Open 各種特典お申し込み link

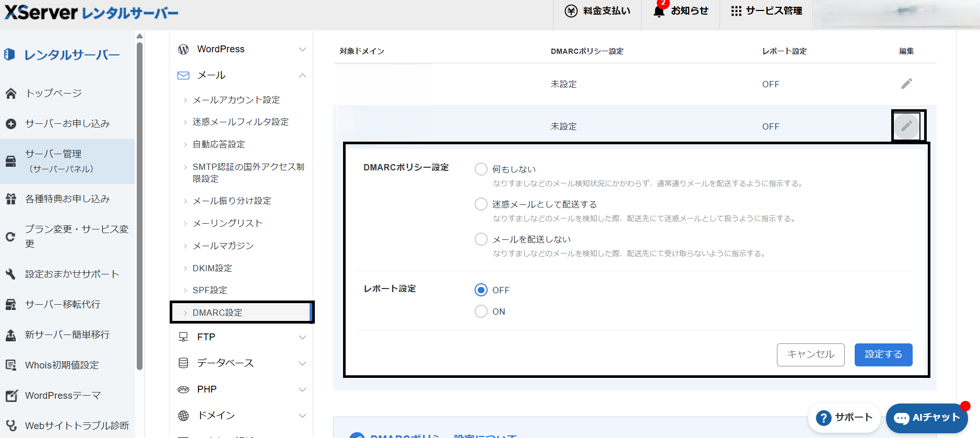67,199
